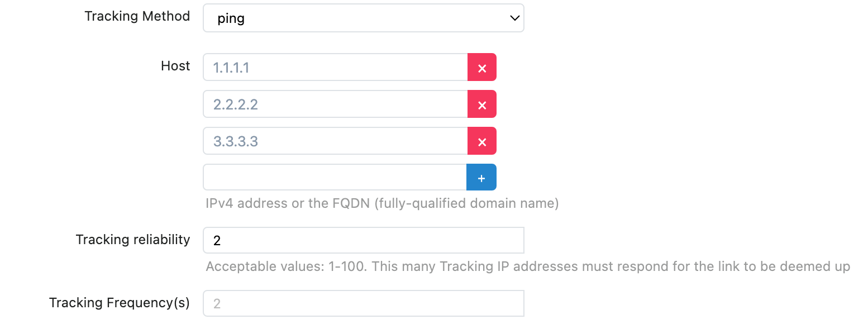
Task: Add a new host with plus button
Action: [481, 178]
